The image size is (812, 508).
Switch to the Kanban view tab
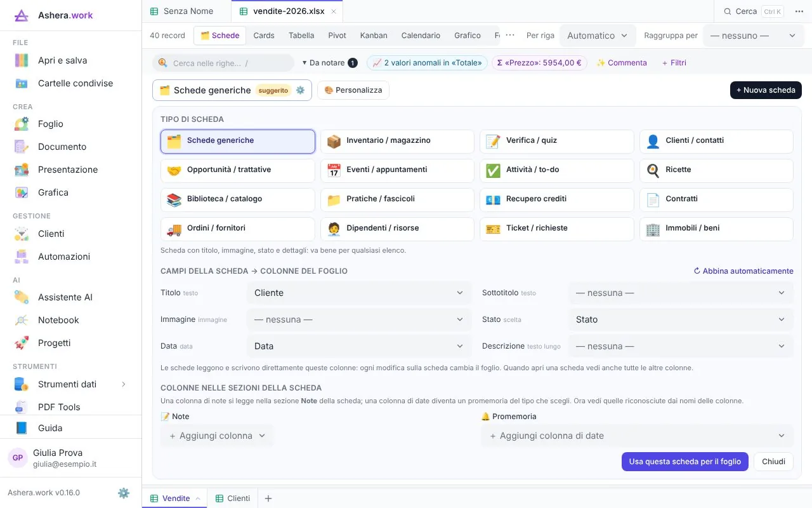[374, 36]
